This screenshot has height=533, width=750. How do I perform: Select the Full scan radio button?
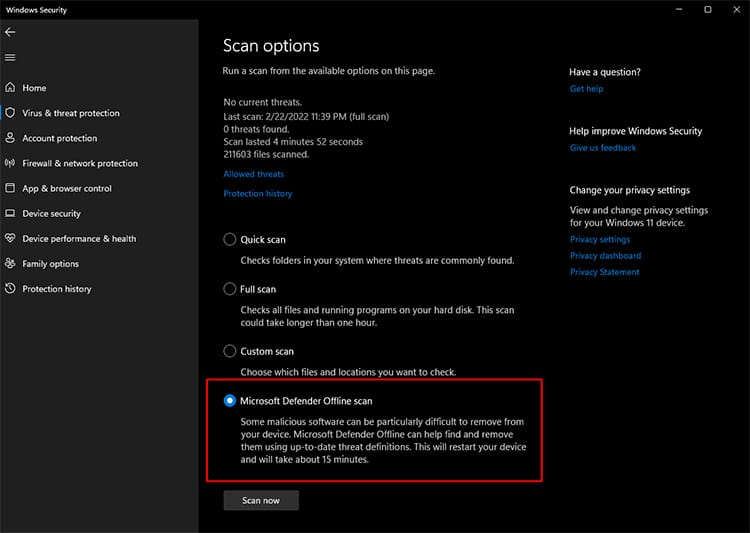tap(230, 289)
